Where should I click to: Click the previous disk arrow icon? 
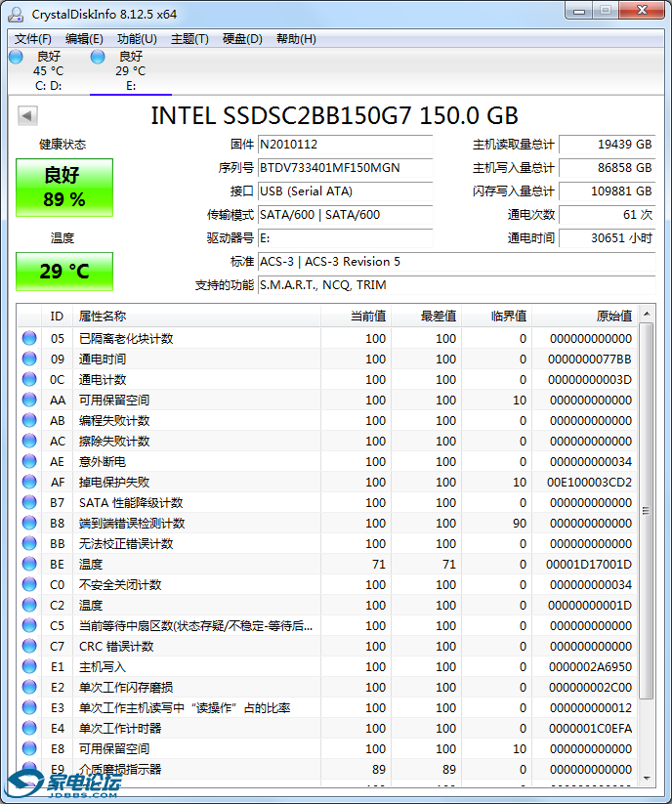pyautogui.click(x=27, y=115)
